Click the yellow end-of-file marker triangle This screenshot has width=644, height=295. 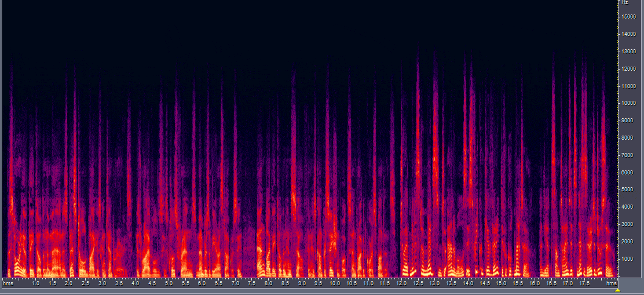point(617,290)
